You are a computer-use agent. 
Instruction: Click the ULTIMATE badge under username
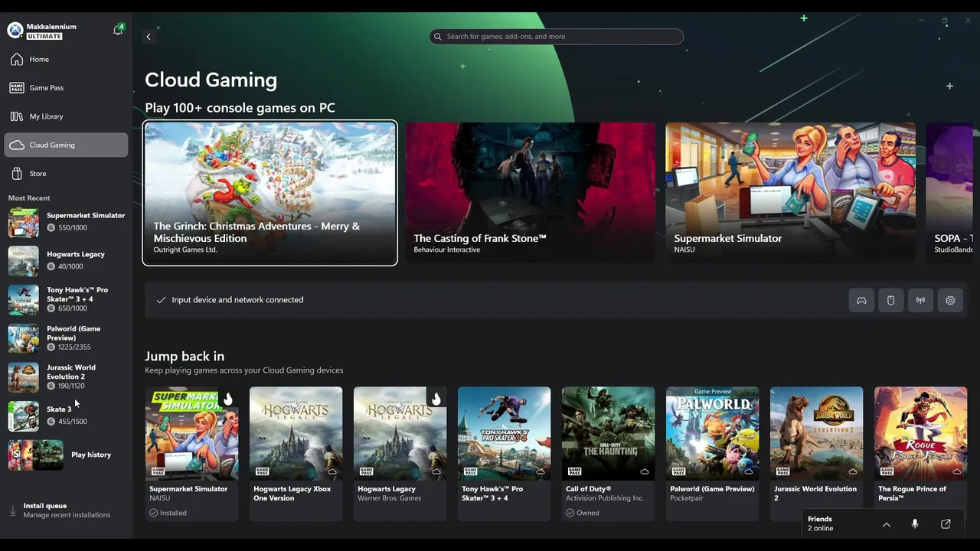click(x=44, y=36)
